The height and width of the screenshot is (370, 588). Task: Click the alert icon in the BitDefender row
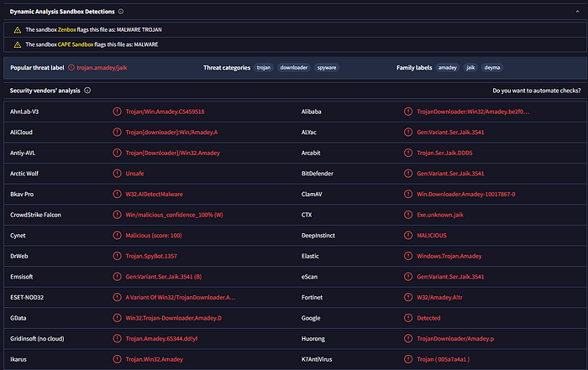tap(408, 174)
